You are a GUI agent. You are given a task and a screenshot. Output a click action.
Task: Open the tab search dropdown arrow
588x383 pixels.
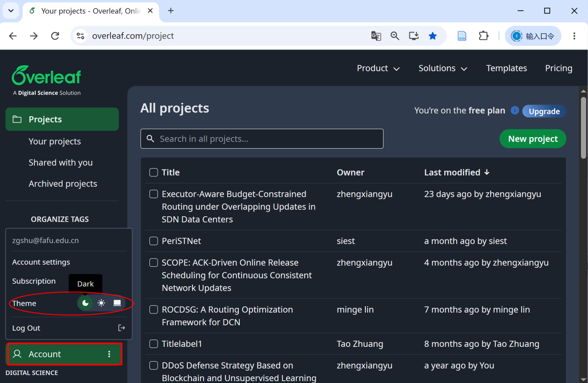click(x=11, y=11)
